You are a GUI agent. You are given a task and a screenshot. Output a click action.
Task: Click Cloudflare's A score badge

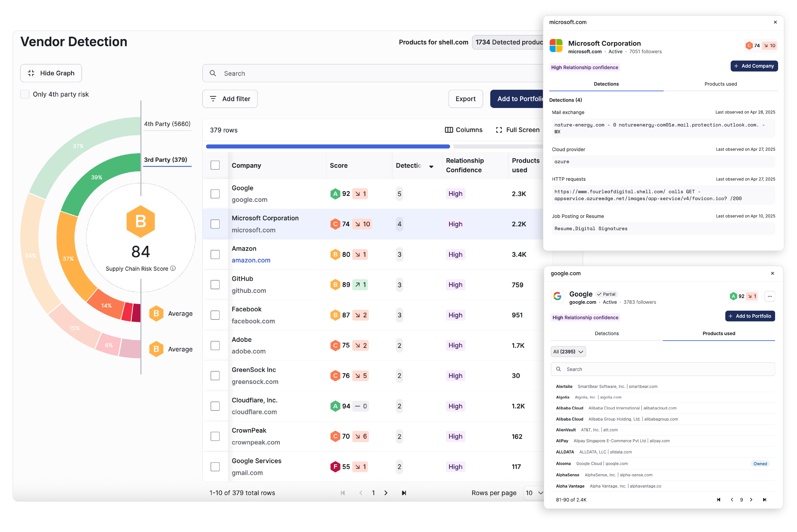335,406
